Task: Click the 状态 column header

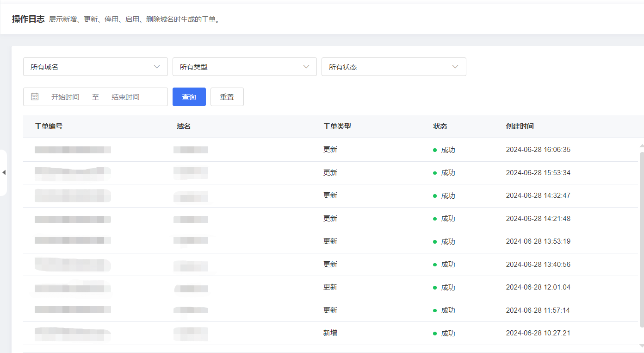Action: pyautogui.click(x=440, y=126)
